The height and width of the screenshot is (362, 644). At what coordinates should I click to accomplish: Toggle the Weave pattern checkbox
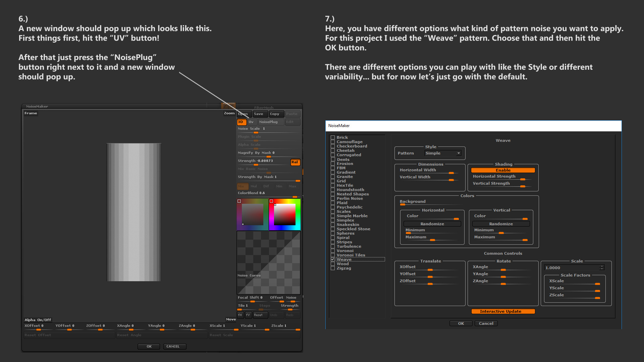pos(333,259)
